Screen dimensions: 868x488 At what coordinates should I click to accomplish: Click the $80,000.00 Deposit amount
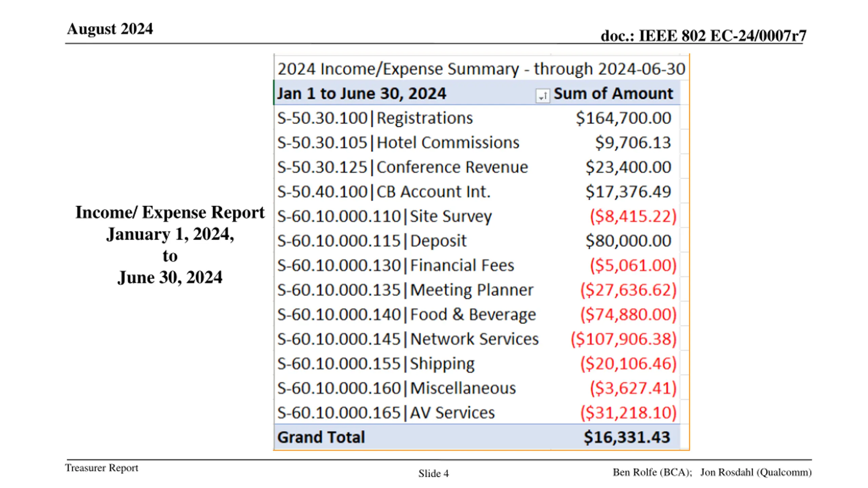point(628,241)
